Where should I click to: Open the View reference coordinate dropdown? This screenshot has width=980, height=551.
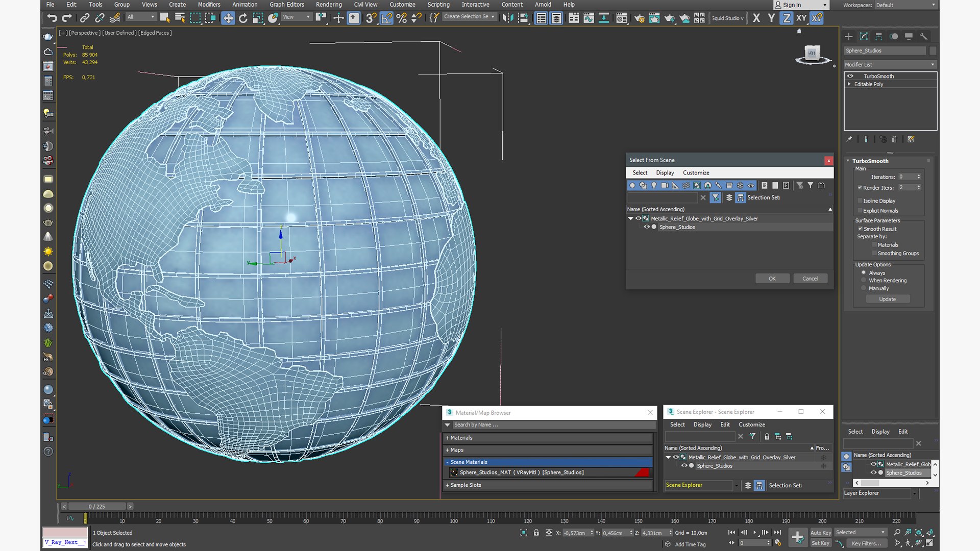296,17
